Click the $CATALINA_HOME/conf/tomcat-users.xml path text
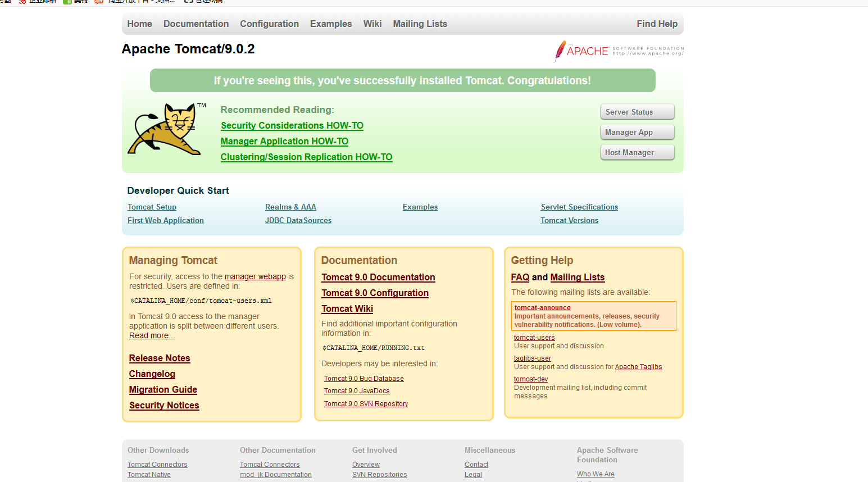Screen dimensions: 868x482 [x=201, y=301]
